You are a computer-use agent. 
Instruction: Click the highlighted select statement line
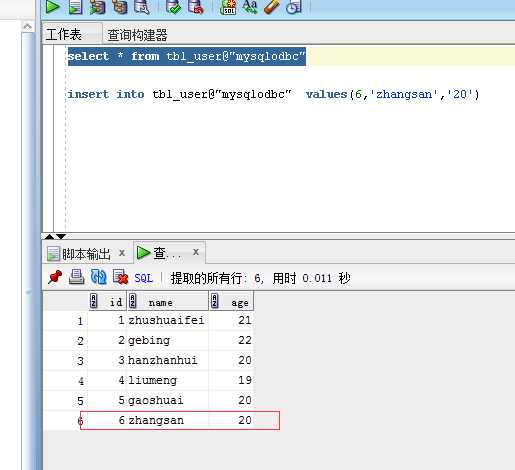(187, 56)
